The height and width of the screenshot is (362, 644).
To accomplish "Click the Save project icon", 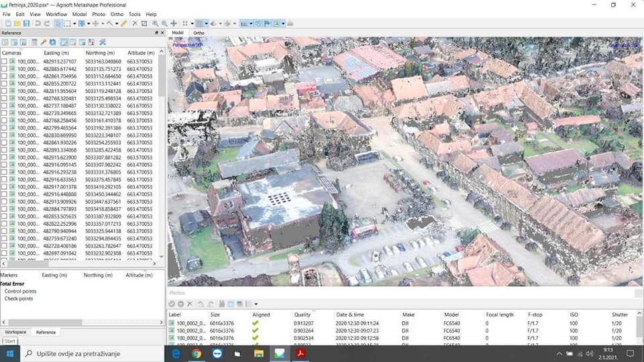I will point(25,23).
